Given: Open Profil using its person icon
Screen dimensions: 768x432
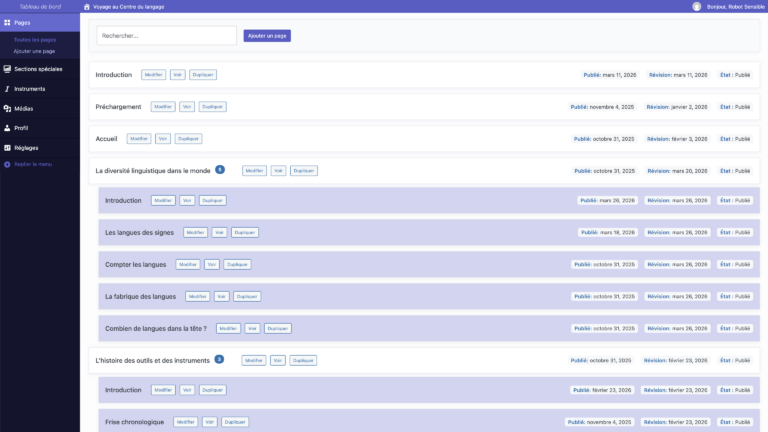Looking at the screenshot, I should tap(7, 128).
